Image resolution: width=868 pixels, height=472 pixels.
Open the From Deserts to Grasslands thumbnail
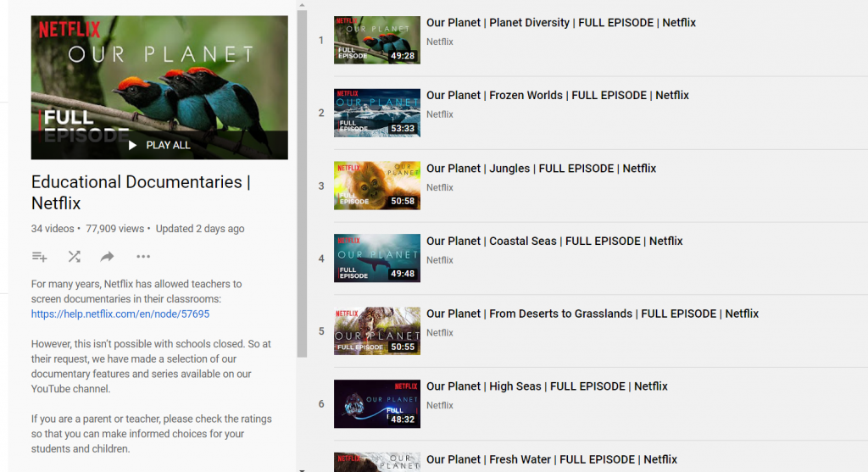point(377,330)
